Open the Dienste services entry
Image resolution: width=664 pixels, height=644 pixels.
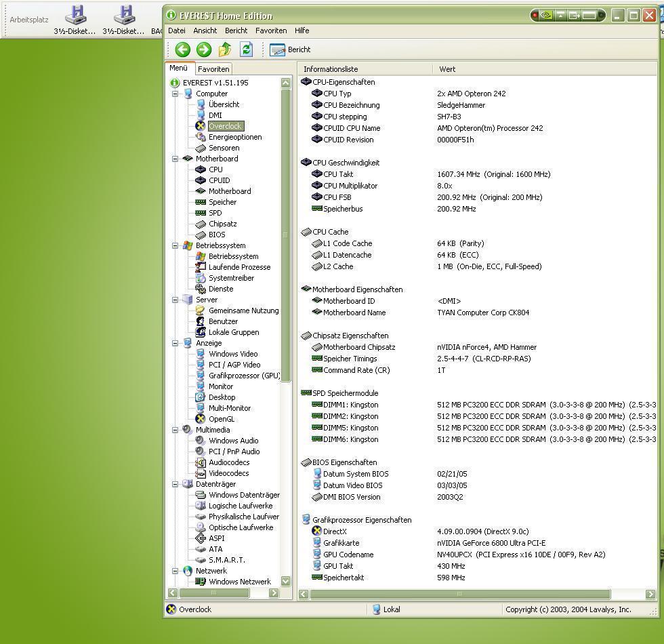coord(221,289)
